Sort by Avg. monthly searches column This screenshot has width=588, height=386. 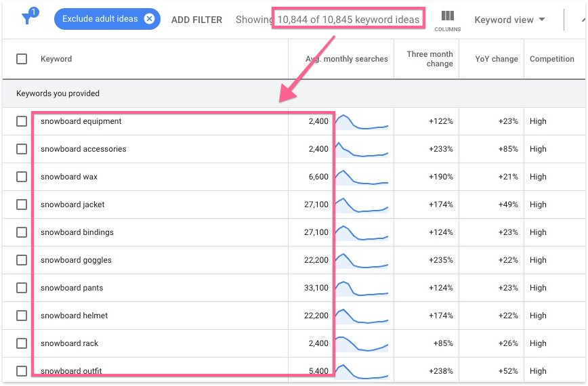[x=346, y=59]
